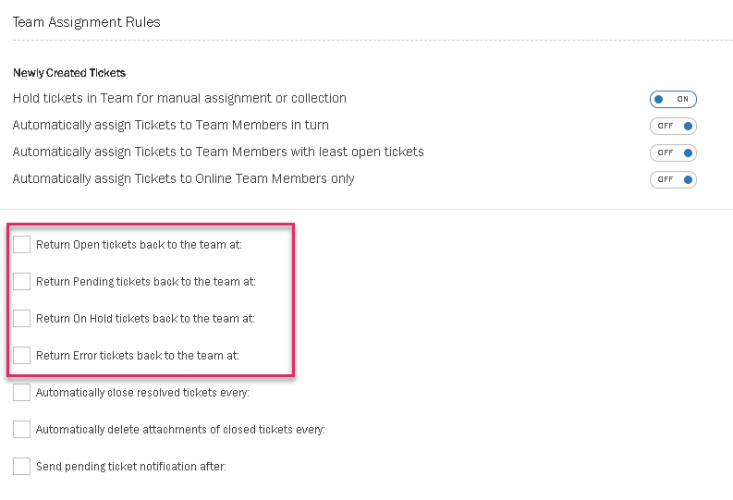
Task: Enable the Return On Hold tickets checkbox
Action: [x=22, y=318]
